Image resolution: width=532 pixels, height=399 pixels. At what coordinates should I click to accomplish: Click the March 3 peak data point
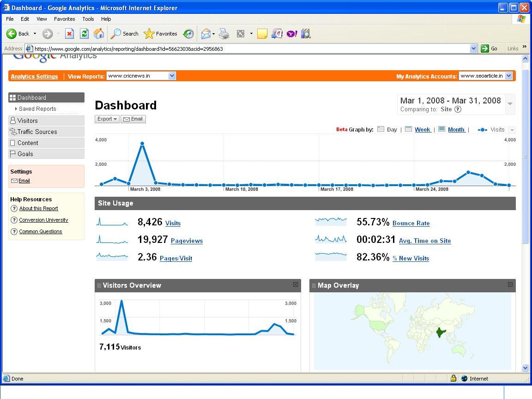tap(142, 144)
